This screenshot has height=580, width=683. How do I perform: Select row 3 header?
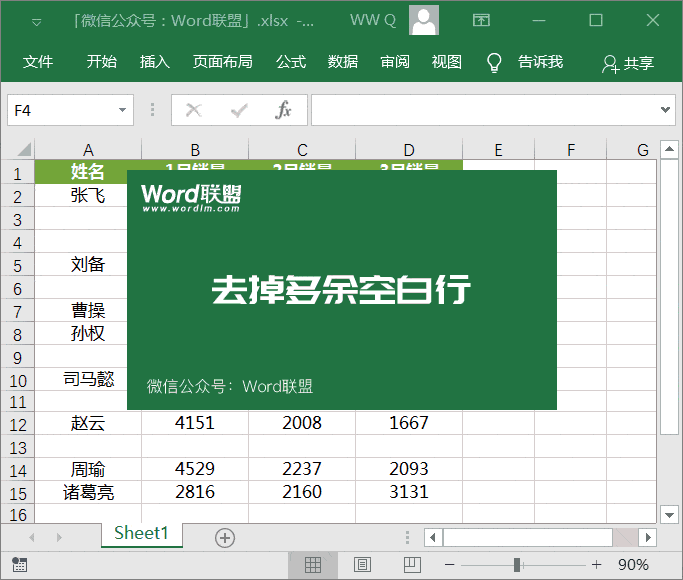17,220
